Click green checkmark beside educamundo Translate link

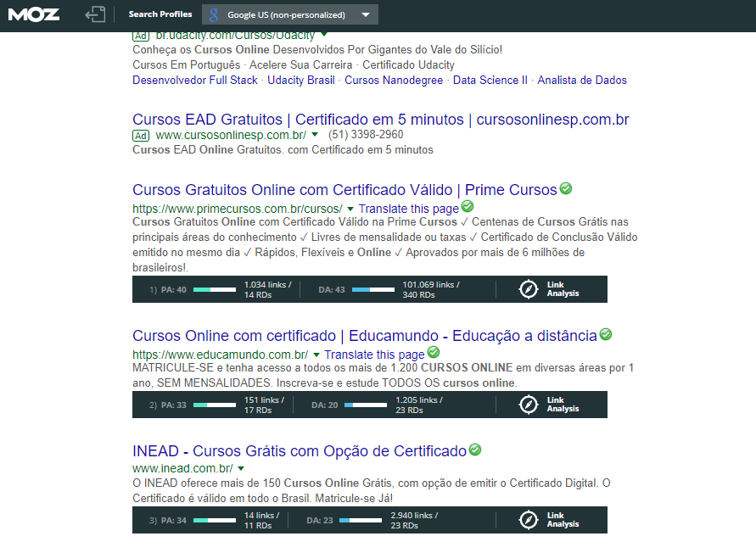point(434,352)
